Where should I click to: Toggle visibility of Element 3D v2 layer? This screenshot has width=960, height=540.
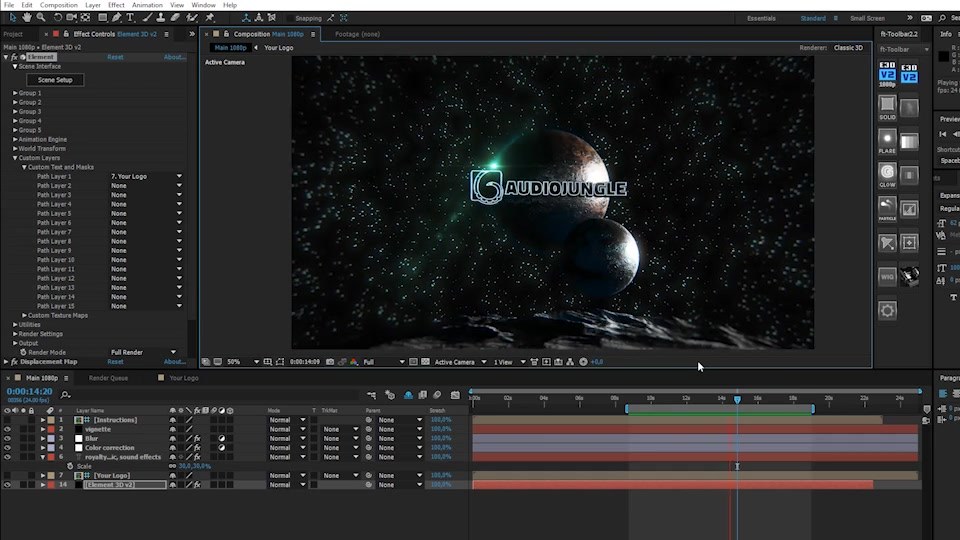7,484
